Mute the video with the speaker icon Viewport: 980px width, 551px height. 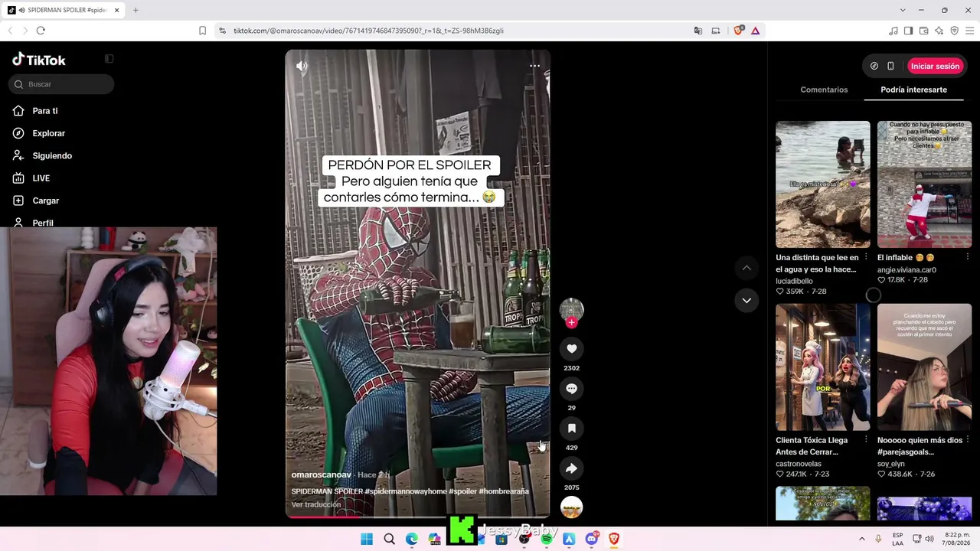pyautogui.click(x=302, y=66)
